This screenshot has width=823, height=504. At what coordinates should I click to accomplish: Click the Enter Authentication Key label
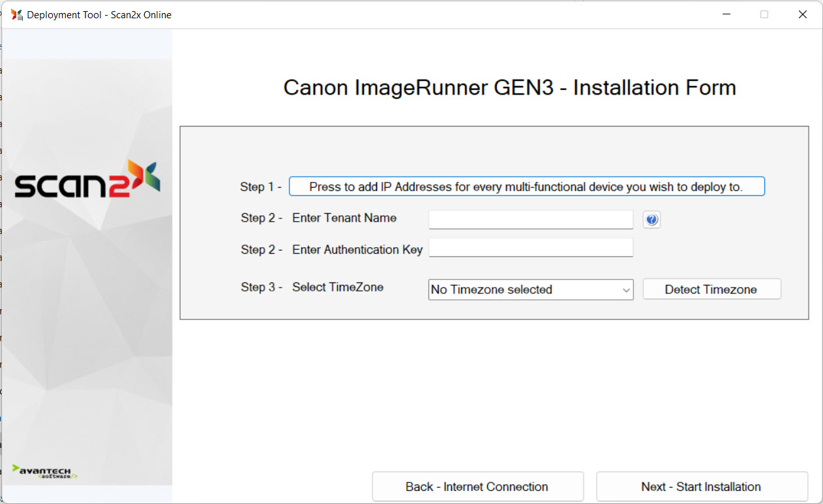click(x=357, y=250)
